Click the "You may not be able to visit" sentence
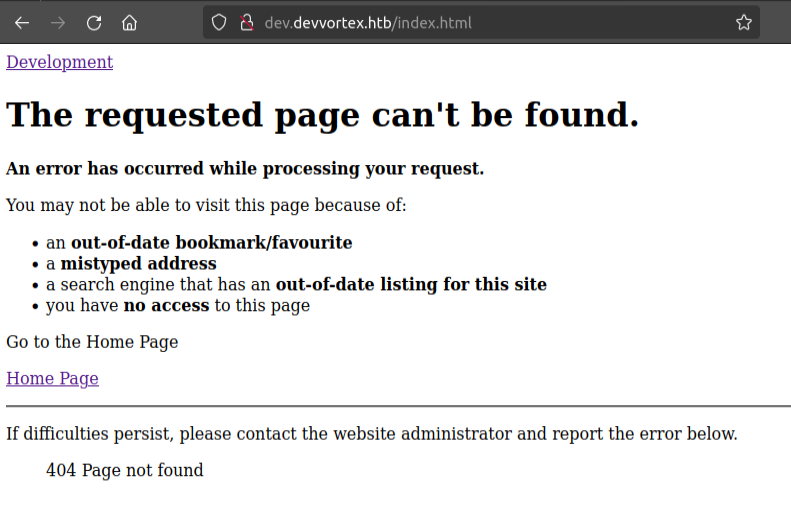Screen dimensions: 791x529 point(206,205)
